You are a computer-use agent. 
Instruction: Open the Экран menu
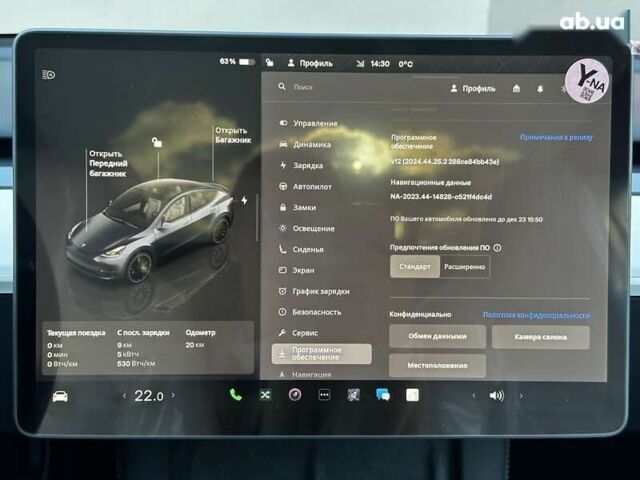click(x=296, y=270)
